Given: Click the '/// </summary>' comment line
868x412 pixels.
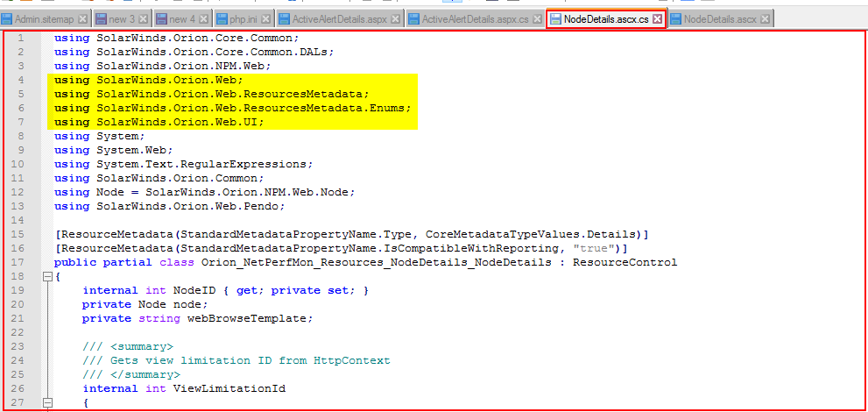Looking at the screenshot, I should click(131, 374).
